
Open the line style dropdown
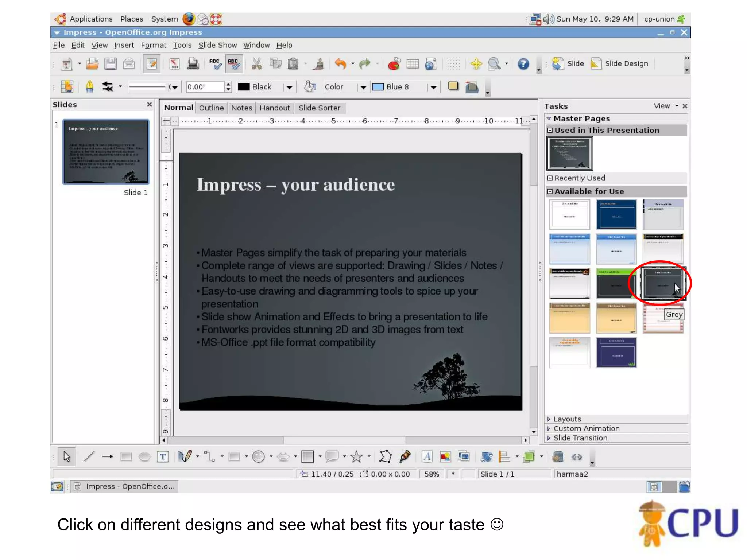[x=175, y=87]
